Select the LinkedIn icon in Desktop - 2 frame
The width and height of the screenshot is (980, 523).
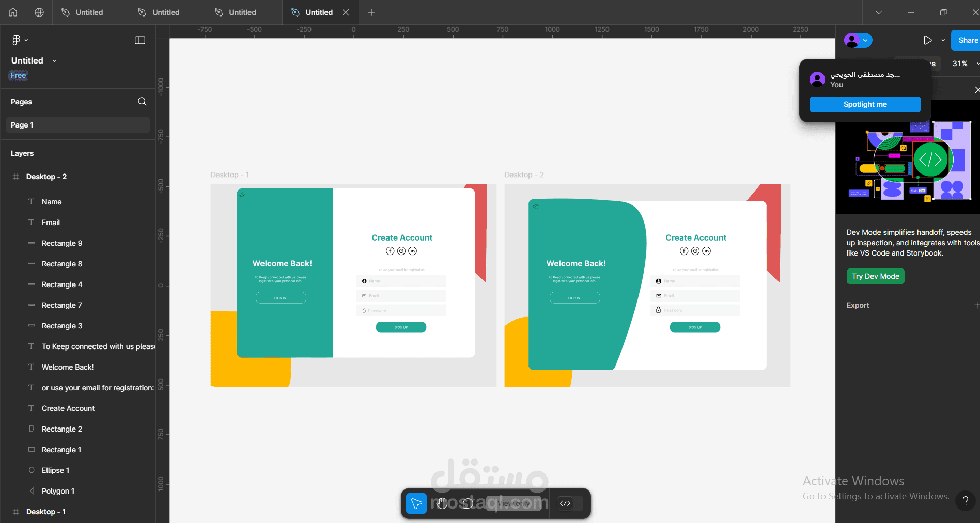706,251
